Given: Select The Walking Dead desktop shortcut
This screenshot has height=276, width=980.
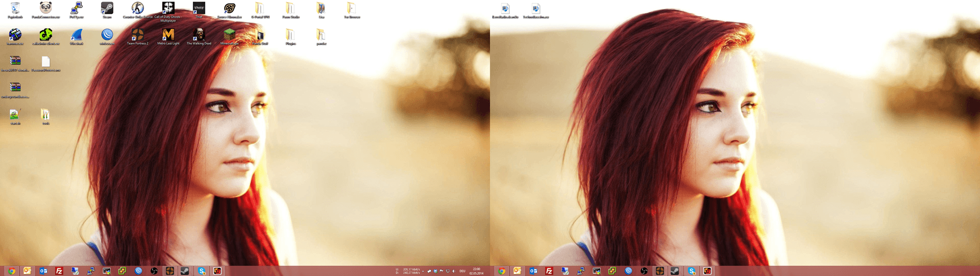Looking at the screenshot, I should (x=199, y=35).
